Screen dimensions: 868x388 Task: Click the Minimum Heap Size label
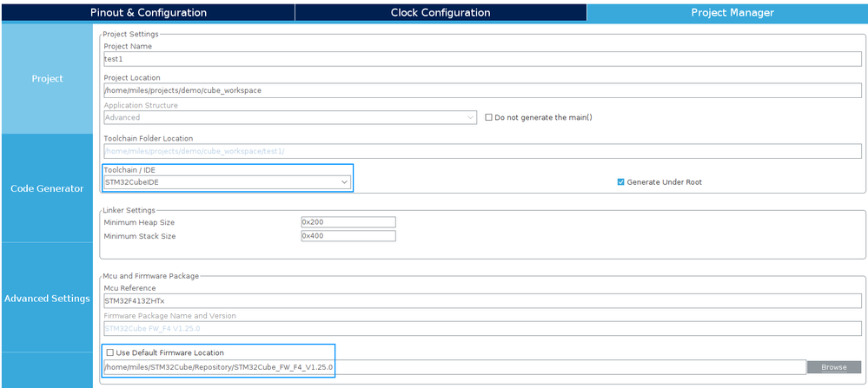coord(139,222)
